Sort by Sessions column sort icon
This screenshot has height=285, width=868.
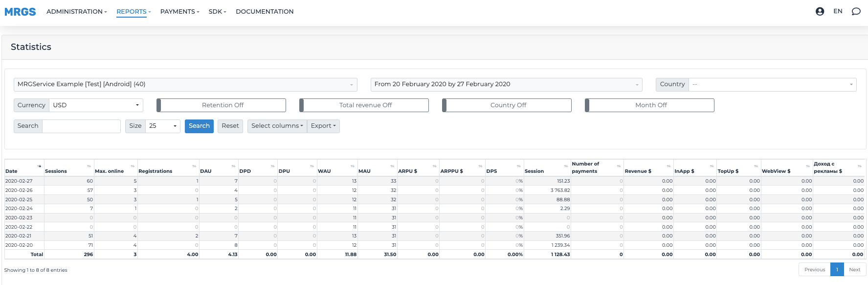[89, 166]
